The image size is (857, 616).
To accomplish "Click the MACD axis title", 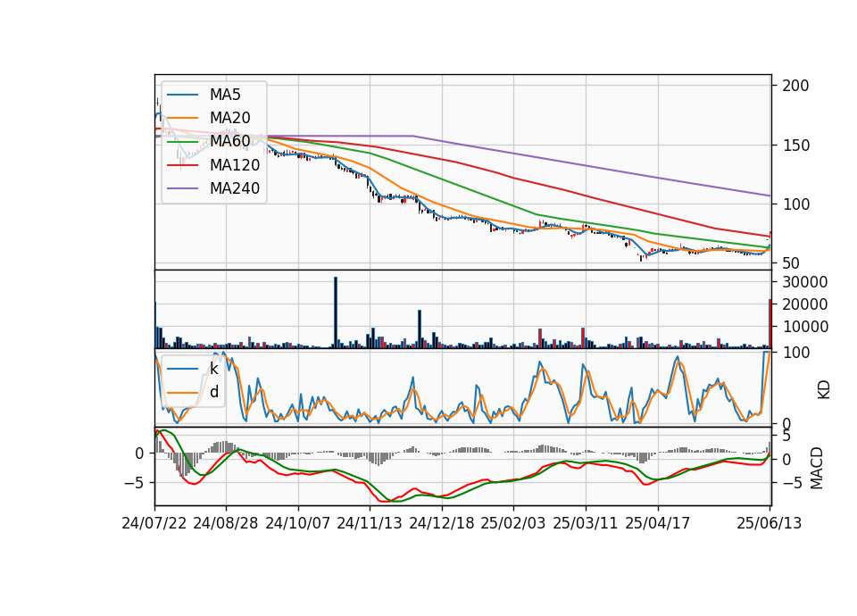I will 817,468.
